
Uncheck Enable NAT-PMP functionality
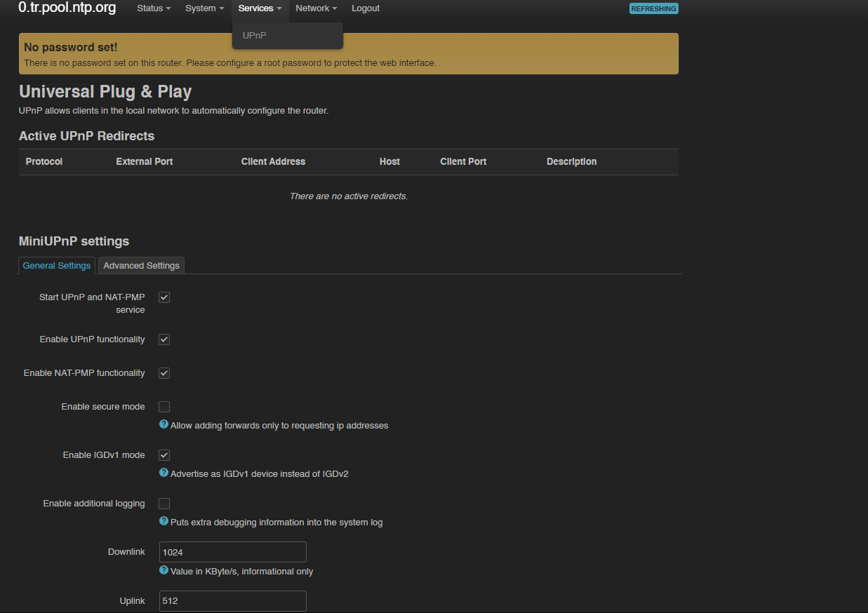(x=164, y=373)
